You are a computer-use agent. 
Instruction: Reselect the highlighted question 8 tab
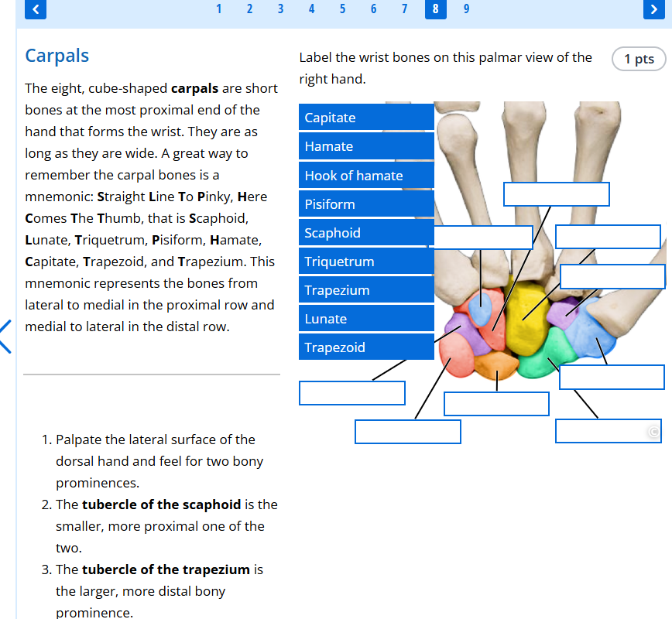435,10
